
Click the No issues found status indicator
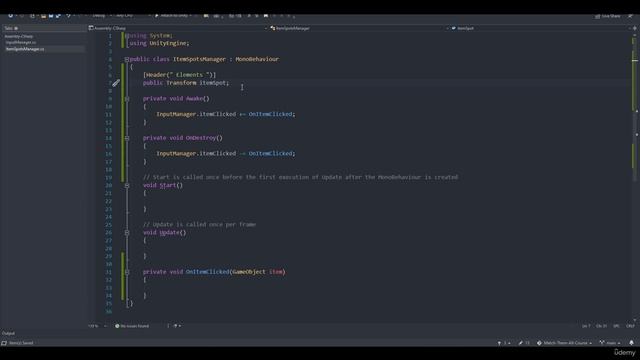point(132,326)
